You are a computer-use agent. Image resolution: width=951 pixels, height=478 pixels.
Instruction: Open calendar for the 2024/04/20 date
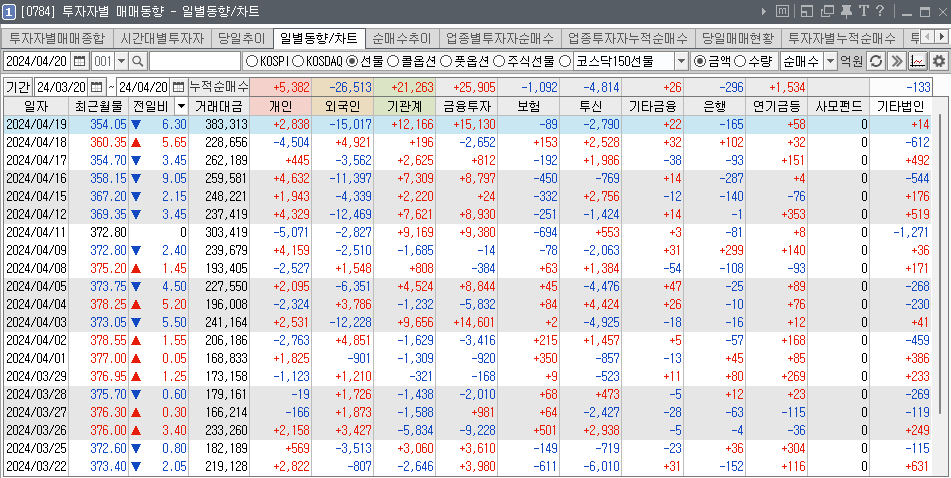79,62
